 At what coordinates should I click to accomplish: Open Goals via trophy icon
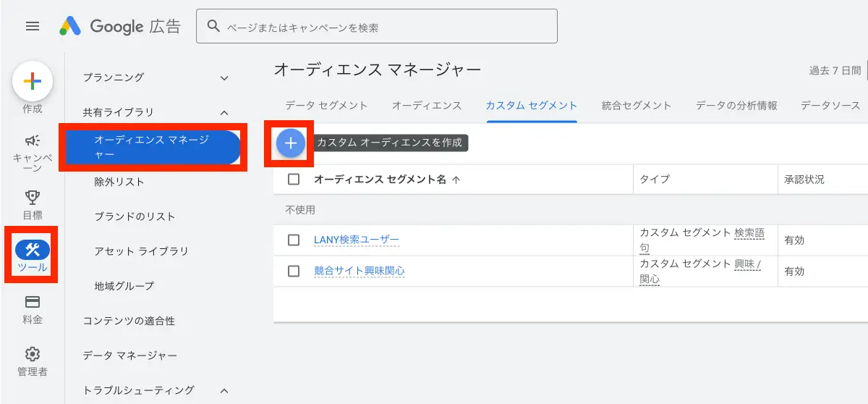33,198
